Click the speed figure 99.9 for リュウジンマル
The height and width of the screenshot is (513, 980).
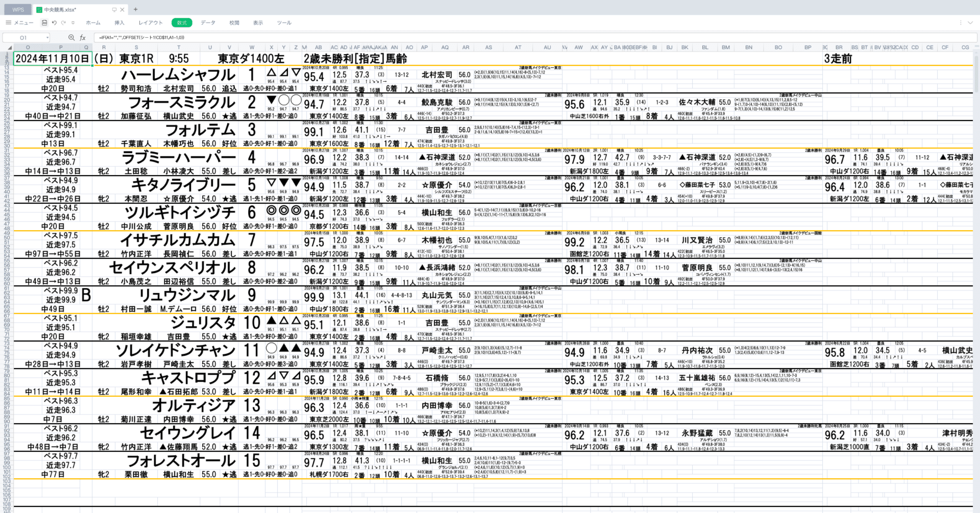(314, 297)
